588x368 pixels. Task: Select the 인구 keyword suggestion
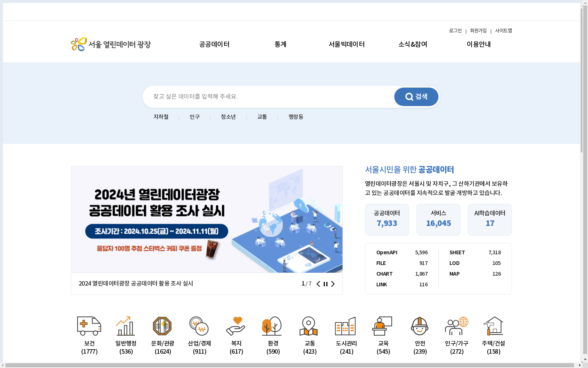click(194, 117)
